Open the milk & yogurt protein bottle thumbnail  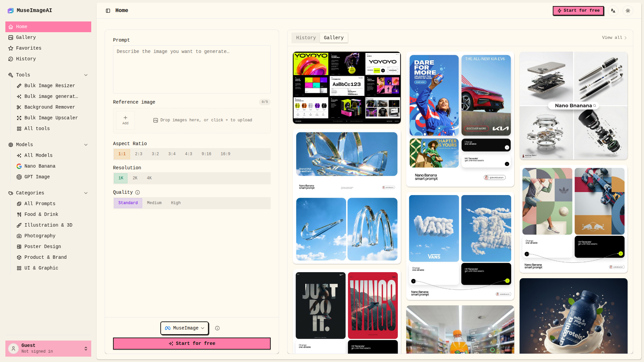pyautogui.click(x=574, y=316)
